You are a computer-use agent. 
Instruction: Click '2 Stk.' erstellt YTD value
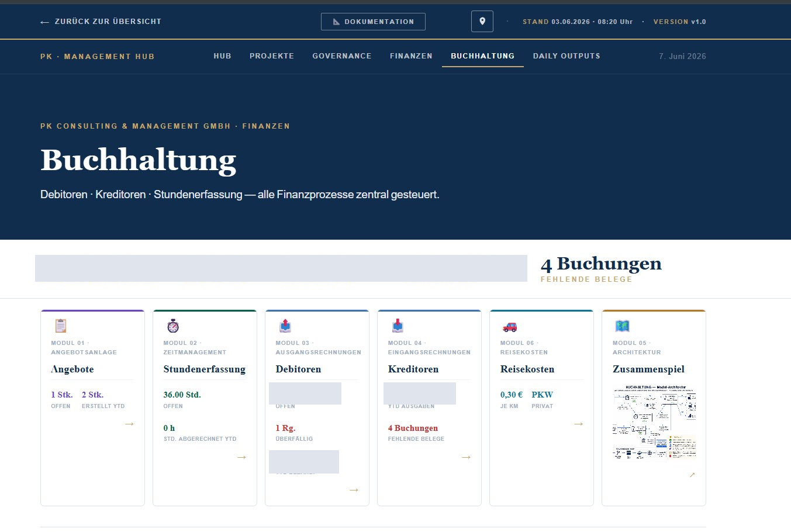pos(92,395)
